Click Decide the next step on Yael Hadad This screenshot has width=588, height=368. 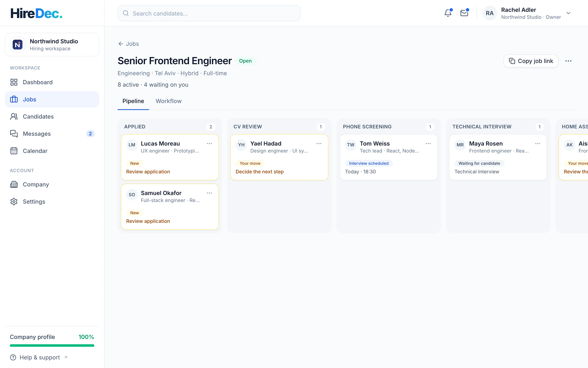click(x=259, y=172)
